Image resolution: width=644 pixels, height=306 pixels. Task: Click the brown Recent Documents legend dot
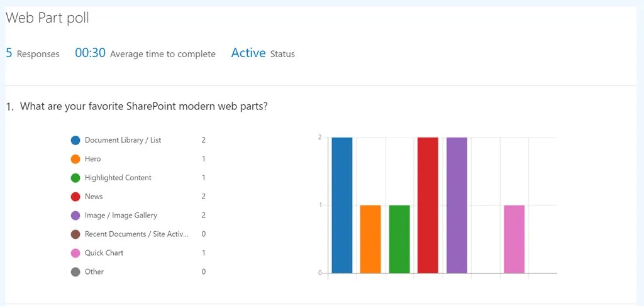(x=75, y=234)
